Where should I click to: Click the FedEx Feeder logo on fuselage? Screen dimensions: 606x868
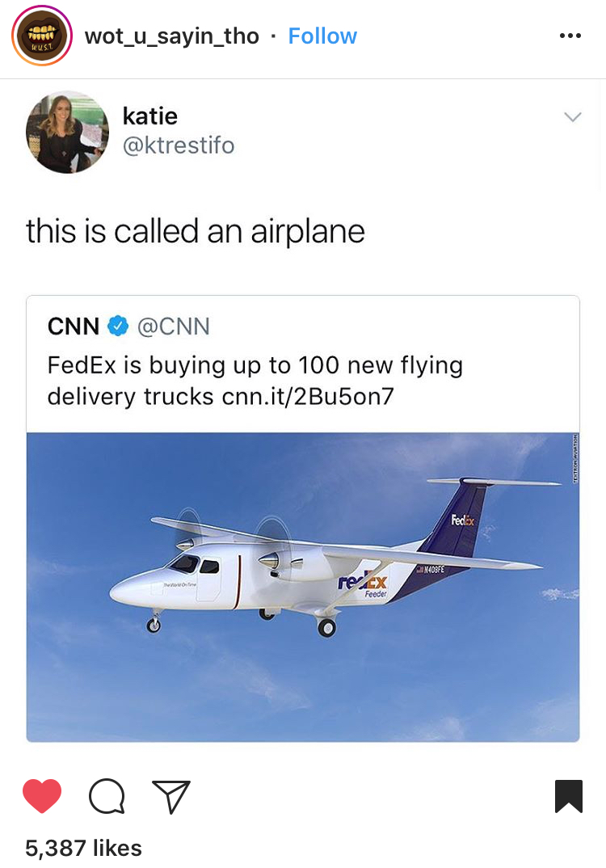tap(363, 585)
